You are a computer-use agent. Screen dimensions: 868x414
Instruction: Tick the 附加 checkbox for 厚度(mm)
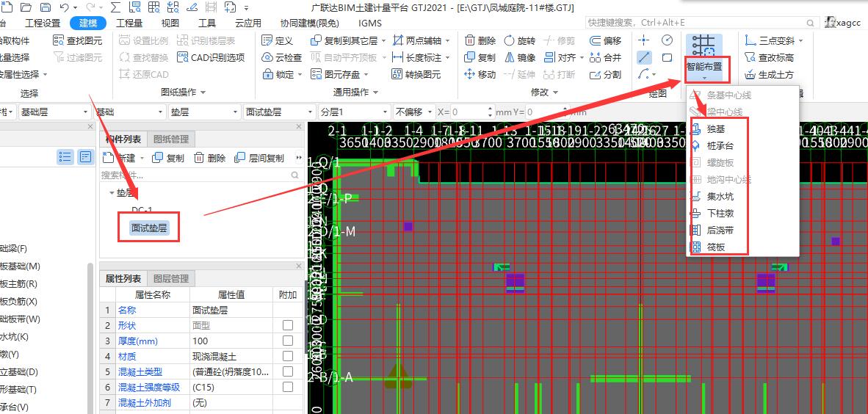pos(288,341)
